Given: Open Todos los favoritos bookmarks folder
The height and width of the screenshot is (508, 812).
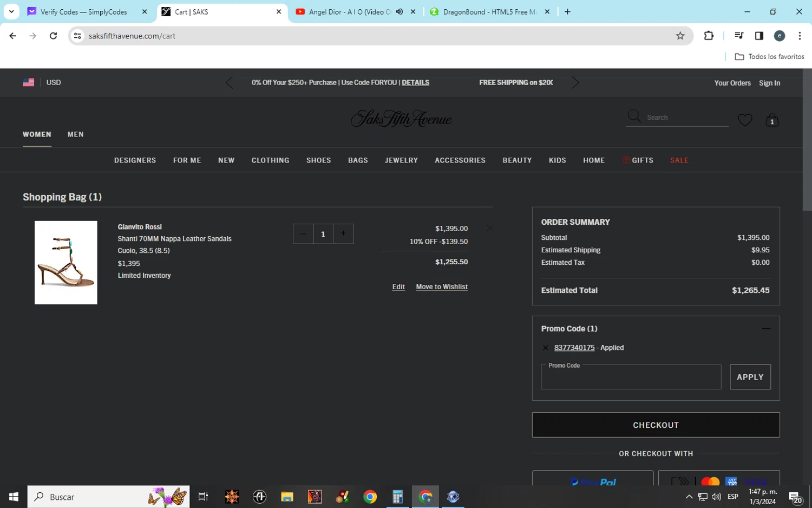Looking at the screenshot, I should coord(769,56).
